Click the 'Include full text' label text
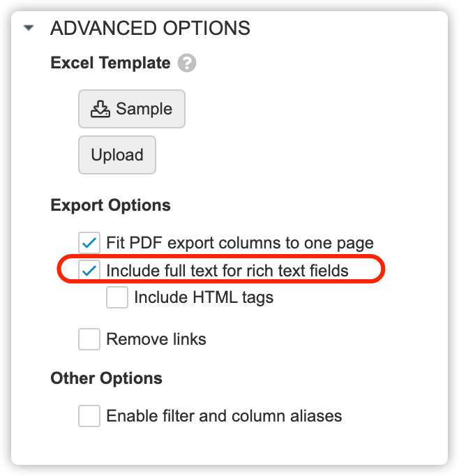Image resolution: width=459 pixels, height=476 pixels. (x=227, y=270)
